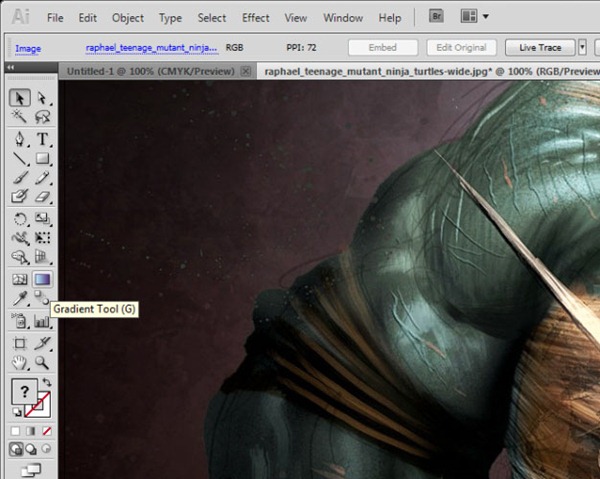Image resolution: width=600 pixels, height=479 pixels.
Task: Select the Line Segment tool
Action: click(x=20, y=158)
